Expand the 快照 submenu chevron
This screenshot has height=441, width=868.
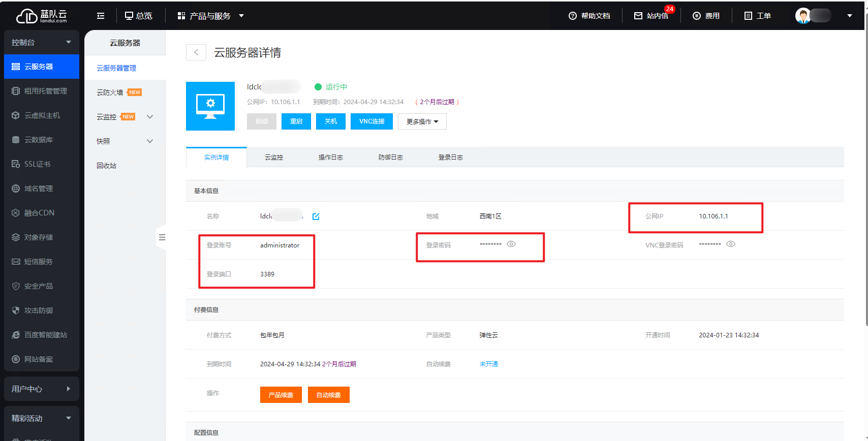tap(150, 141)
